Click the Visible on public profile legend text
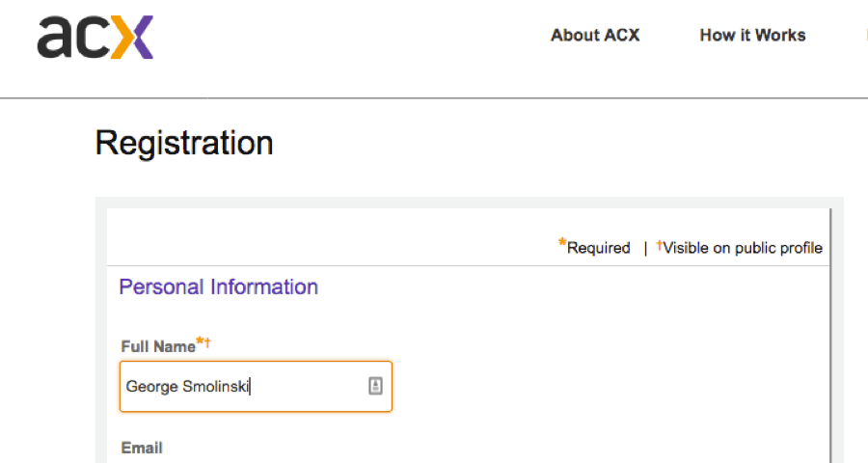868x463 pixels. pyautogui.click(x=743, y=249)
